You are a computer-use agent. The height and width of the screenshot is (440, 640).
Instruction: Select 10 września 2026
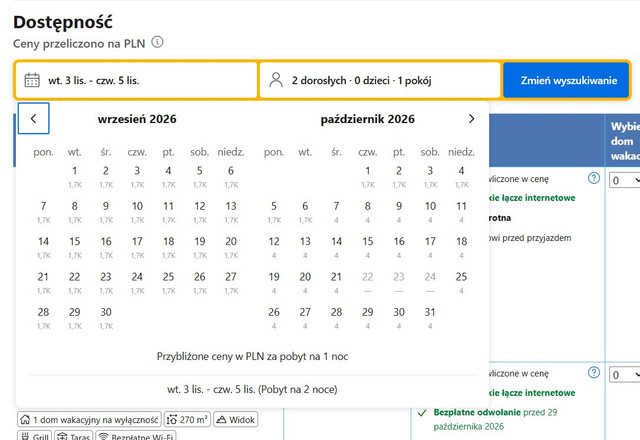(x=137, y=212)
